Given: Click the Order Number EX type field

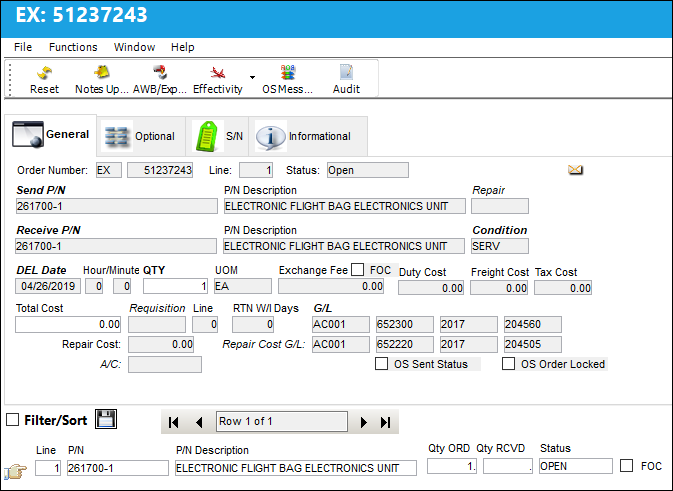Looking at the screenshot, I should click(109, 170).
